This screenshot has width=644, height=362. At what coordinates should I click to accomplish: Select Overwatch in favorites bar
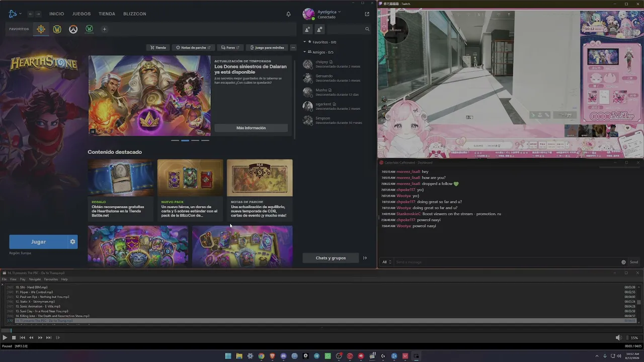coord(73,29)
